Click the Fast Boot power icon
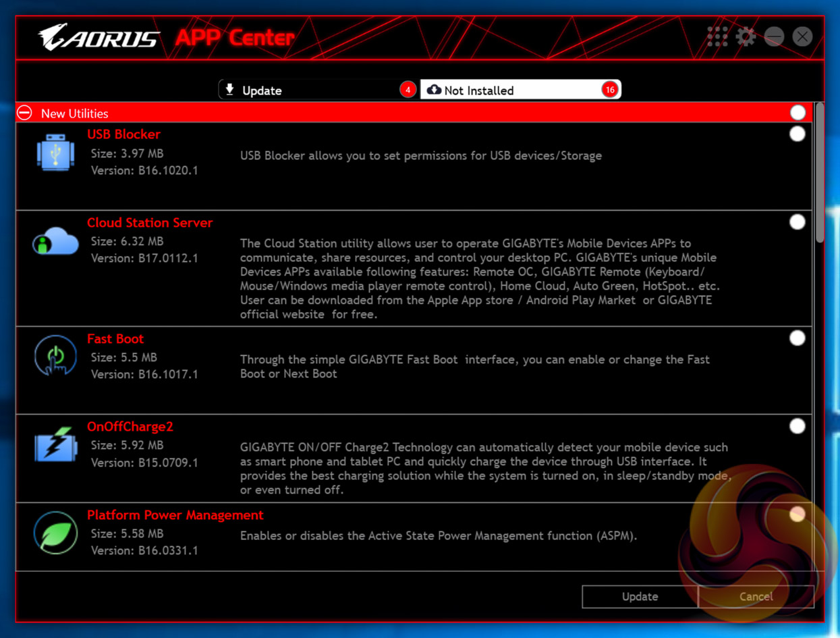Viewport: 840px width, 638px height. tap(55, 356)
